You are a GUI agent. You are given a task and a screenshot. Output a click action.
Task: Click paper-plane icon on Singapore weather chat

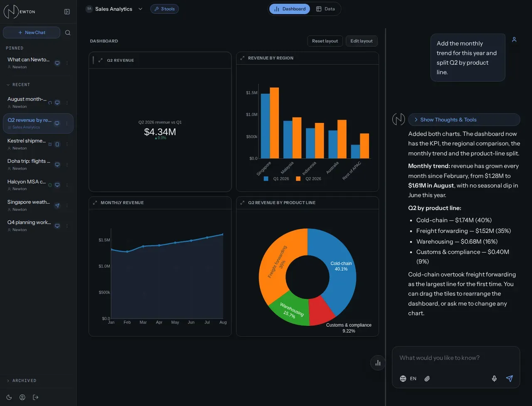click(57, 205)
